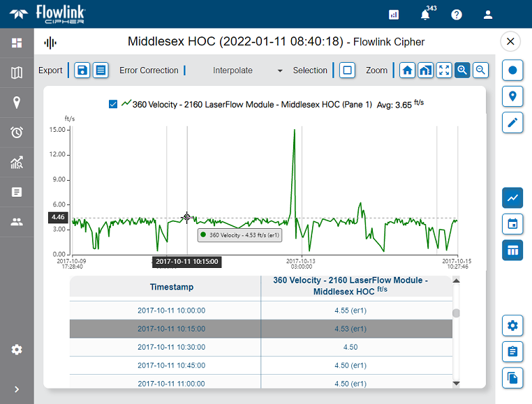Click the Timestamp column header
The width and height of the screenshot is (532, 404).
171,287
